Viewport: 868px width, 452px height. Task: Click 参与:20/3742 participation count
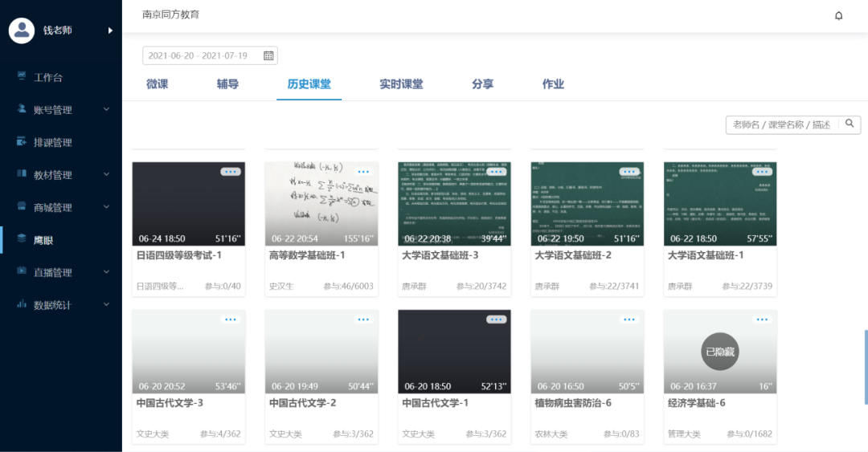coord(481,286)
